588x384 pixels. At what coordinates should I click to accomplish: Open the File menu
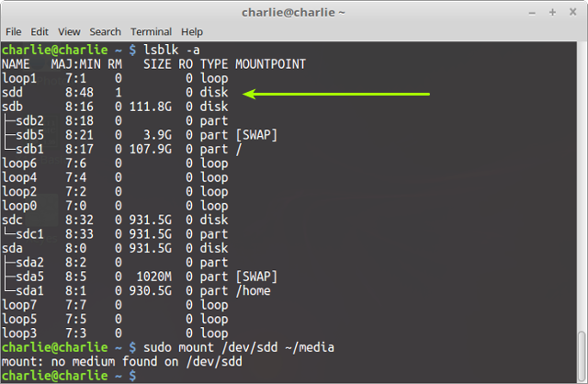(14, 32)
